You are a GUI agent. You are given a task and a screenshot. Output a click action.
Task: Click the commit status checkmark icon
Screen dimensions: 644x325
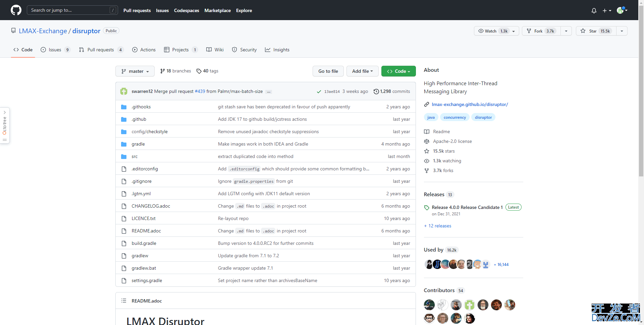coord(319,92)
